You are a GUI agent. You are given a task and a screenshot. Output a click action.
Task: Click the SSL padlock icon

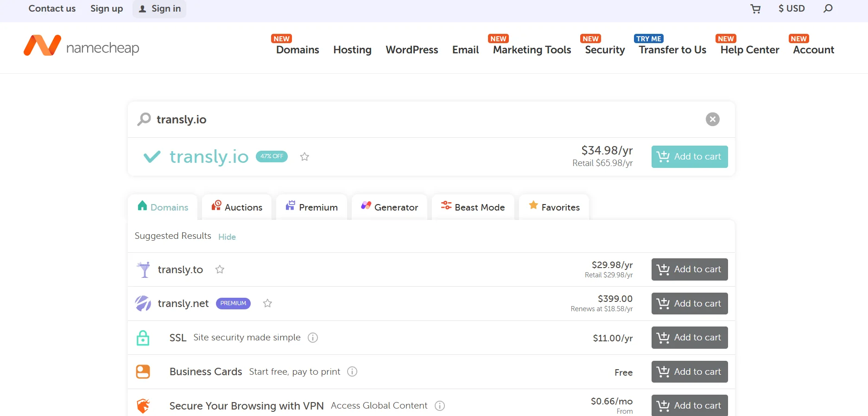pyautogui.click(x=143, y=338)
